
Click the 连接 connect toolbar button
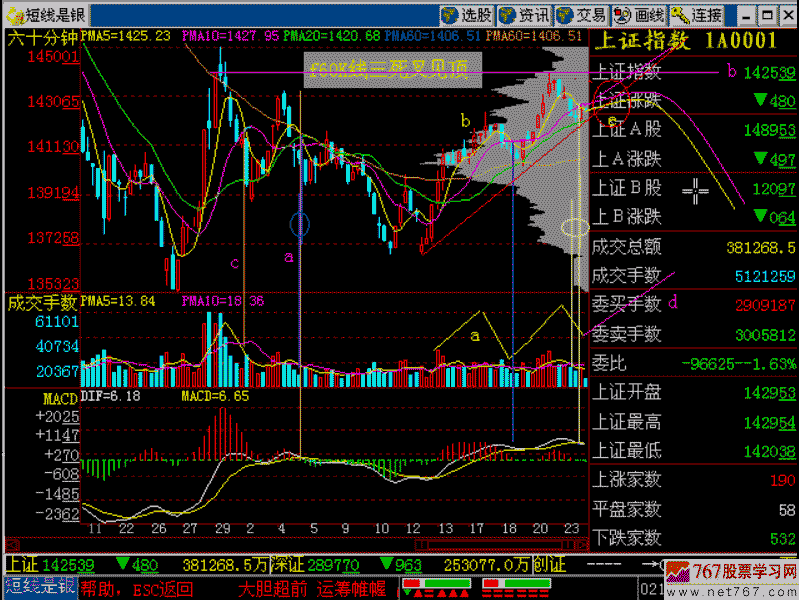pos(698,14)
